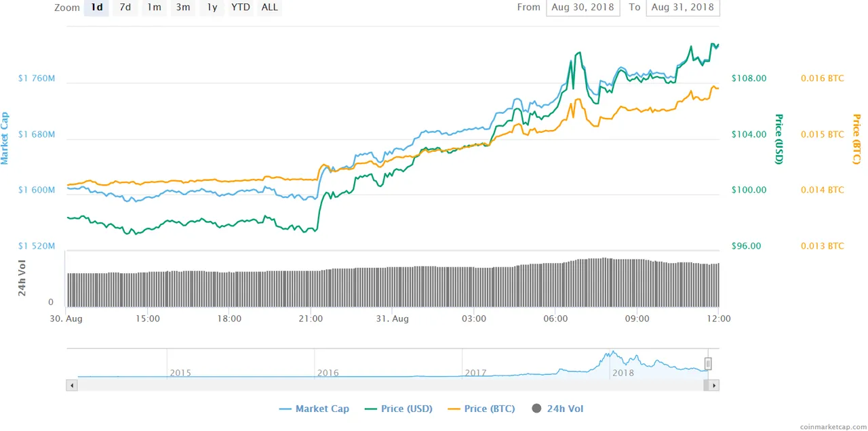Click the navigator scrollbar left arrow

pyautogui.click(x=72, y=386)
